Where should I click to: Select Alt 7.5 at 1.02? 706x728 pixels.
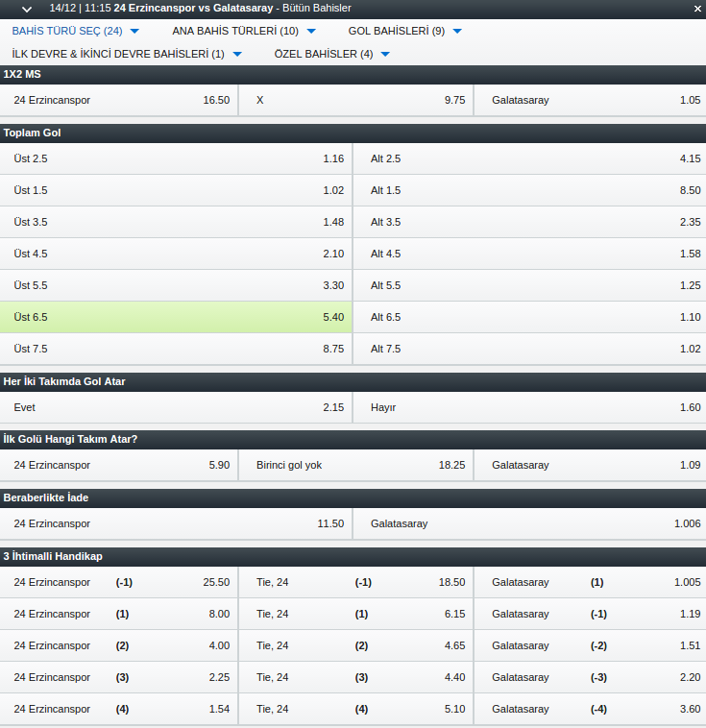pos(529,349)
